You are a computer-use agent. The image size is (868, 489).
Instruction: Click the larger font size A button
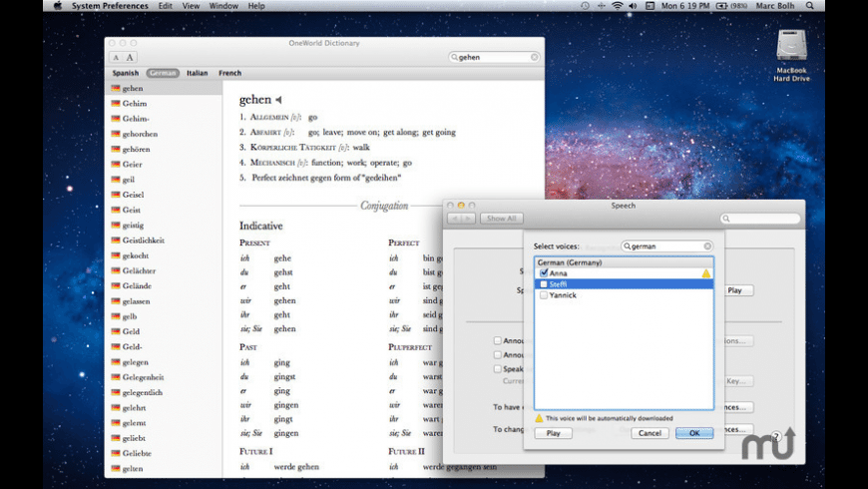pos(130,58)
